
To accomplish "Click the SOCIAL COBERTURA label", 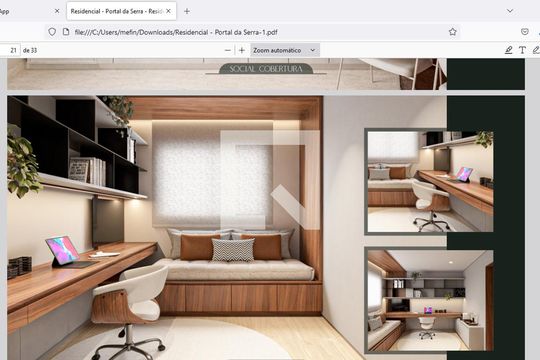I will (x=266, y=69).
